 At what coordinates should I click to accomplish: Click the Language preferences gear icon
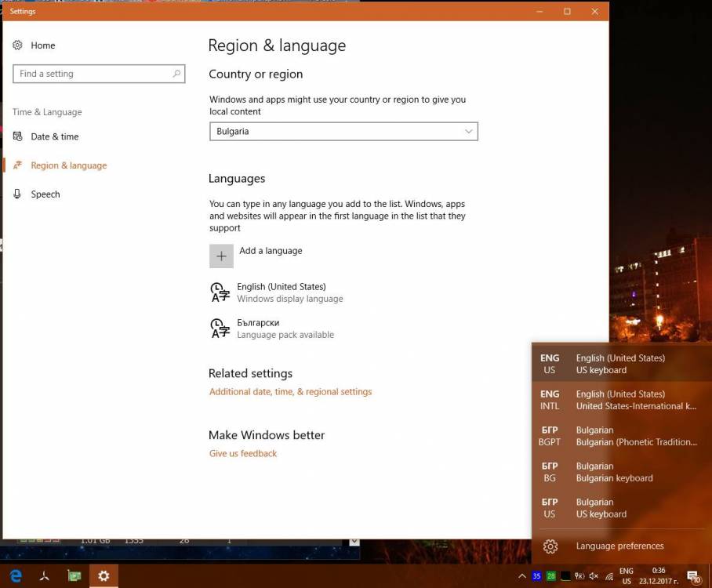point(550,546)
